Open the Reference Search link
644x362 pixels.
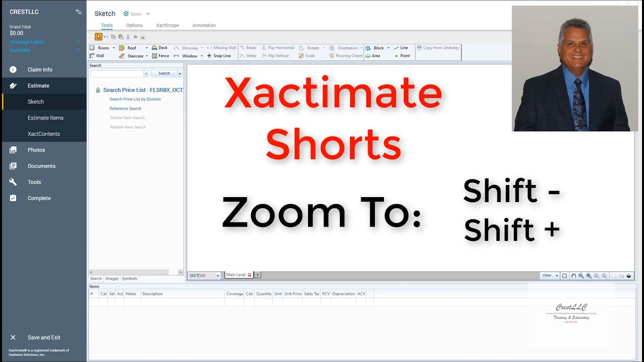pos(126,109)
